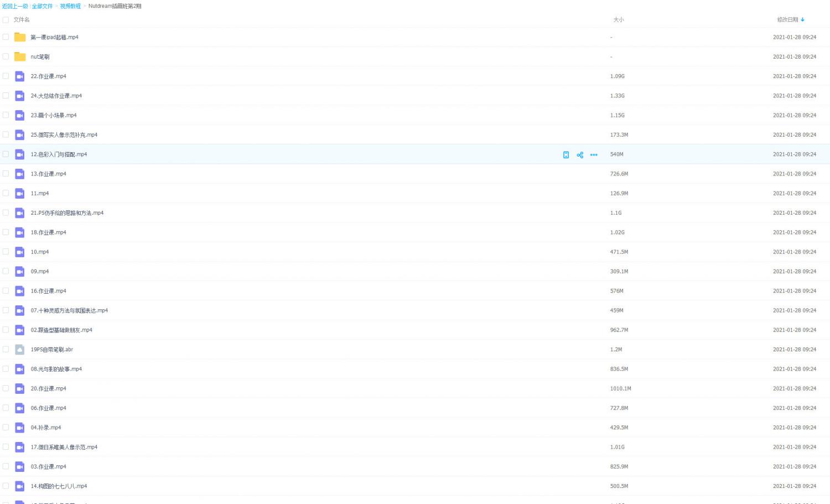Click the size value 173.3M

[619, 135]
